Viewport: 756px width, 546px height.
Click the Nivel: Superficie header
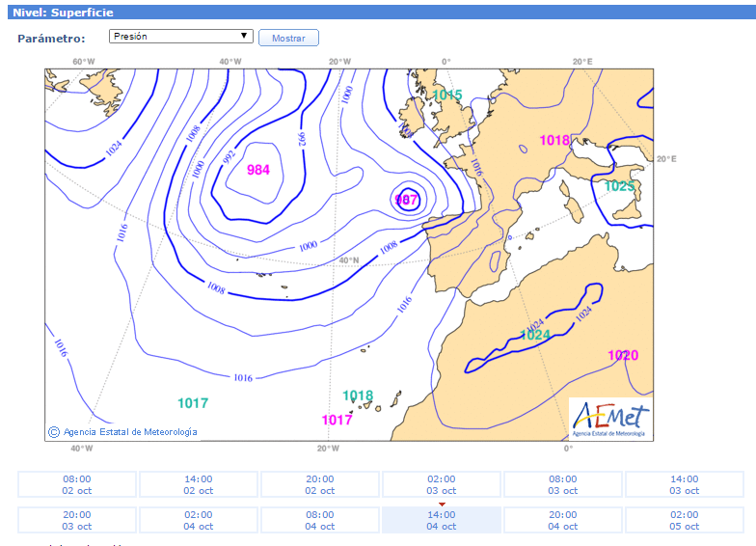click(x=64, y=13)
